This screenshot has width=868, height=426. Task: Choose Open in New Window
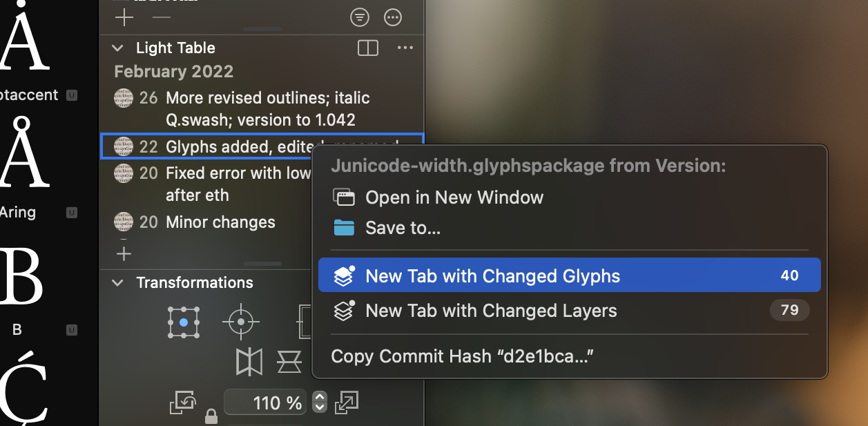click(x=454, y=197)
